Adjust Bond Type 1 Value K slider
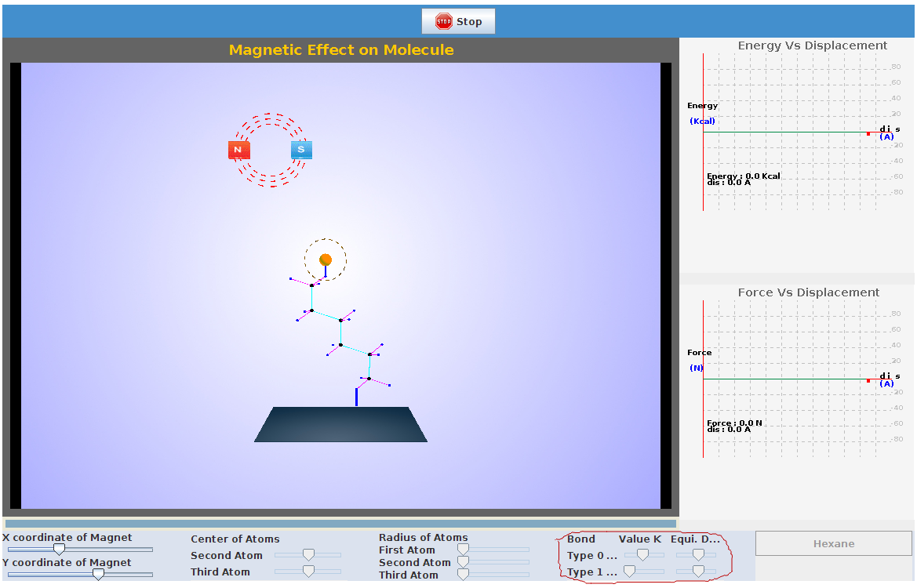The height and width of the screenshot is (588, 917). 644,571
